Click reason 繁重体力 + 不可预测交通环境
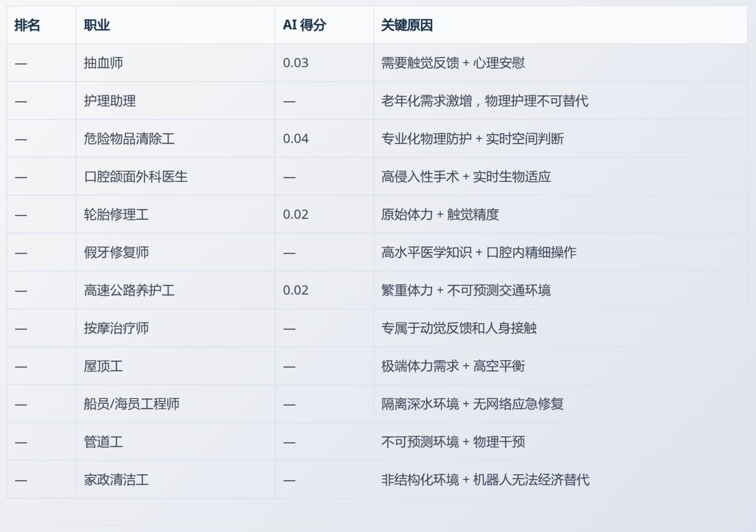Screen dimensions: 756x532 coord(466,290)
